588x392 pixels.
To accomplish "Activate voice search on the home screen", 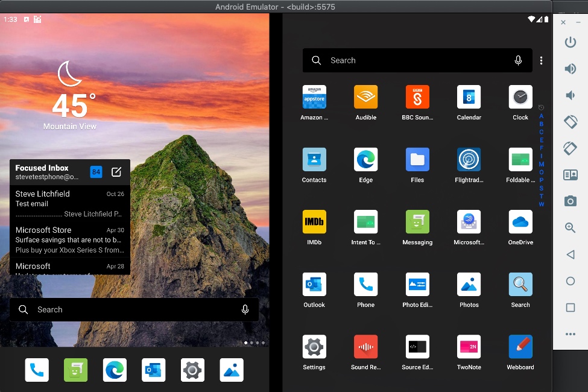I will coord(245,309).
